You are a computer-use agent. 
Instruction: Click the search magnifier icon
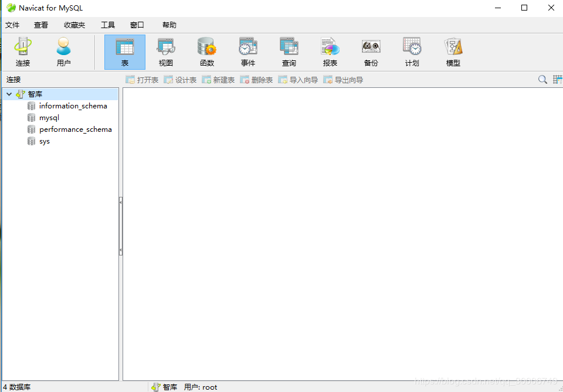542,80
